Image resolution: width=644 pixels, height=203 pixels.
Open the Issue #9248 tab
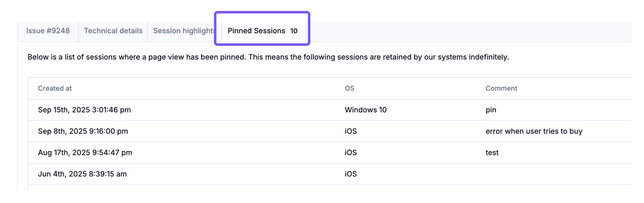48,31
